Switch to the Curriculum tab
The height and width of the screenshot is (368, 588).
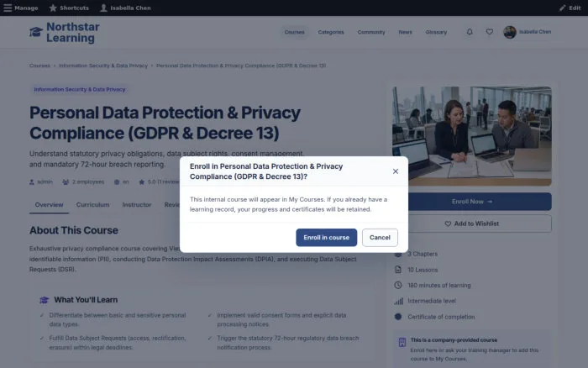[92, 205]
